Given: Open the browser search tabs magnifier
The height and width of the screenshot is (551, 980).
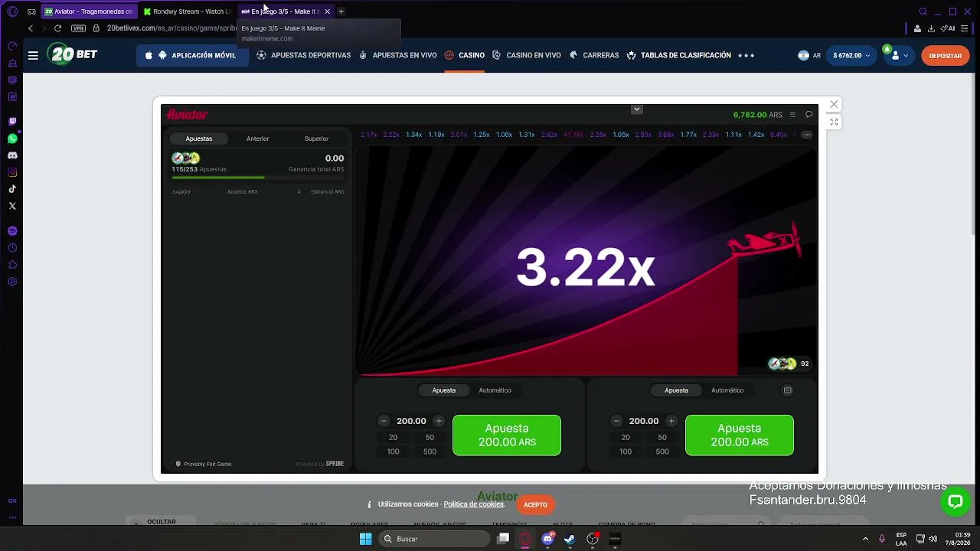Looking at the screenshot, I should pos(923,11).
